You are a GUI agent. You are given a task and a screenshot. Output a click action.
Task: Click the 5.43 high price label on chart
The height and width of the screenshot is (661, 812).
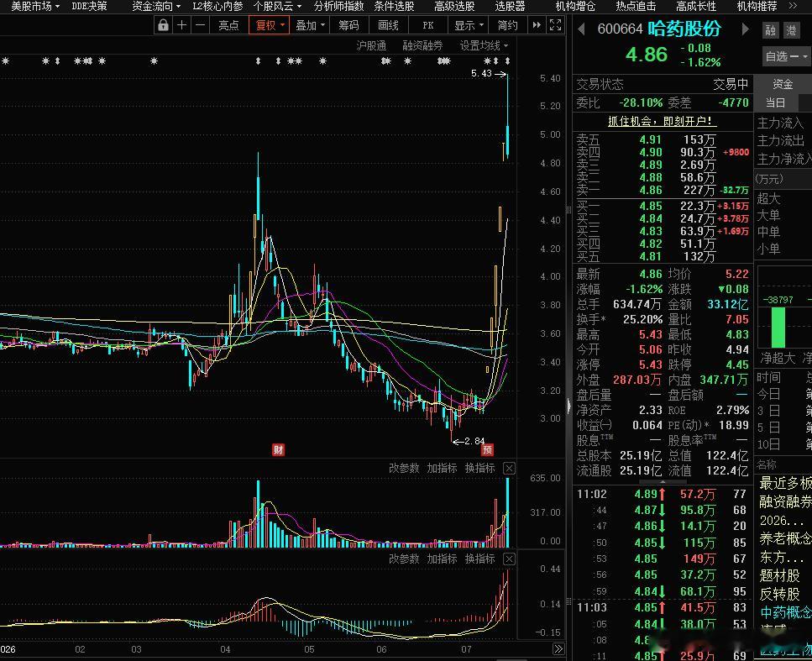pyautogui.click(x=482, y=74)
